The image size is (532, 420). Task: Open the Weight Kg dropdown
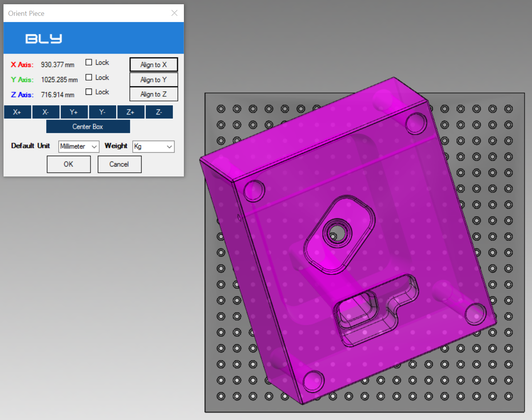[x=153, y=146]
